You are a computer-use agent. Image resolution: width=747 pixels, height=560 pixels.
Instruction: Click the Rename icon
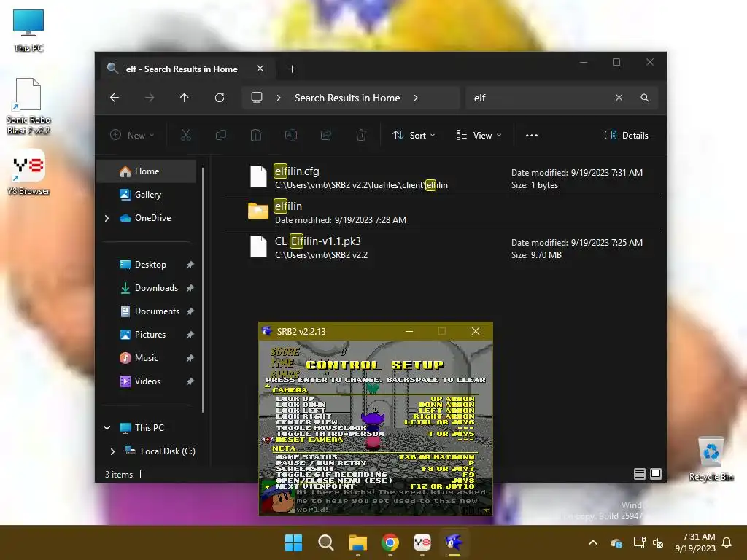pyautogui.click(x=291, y=135)
